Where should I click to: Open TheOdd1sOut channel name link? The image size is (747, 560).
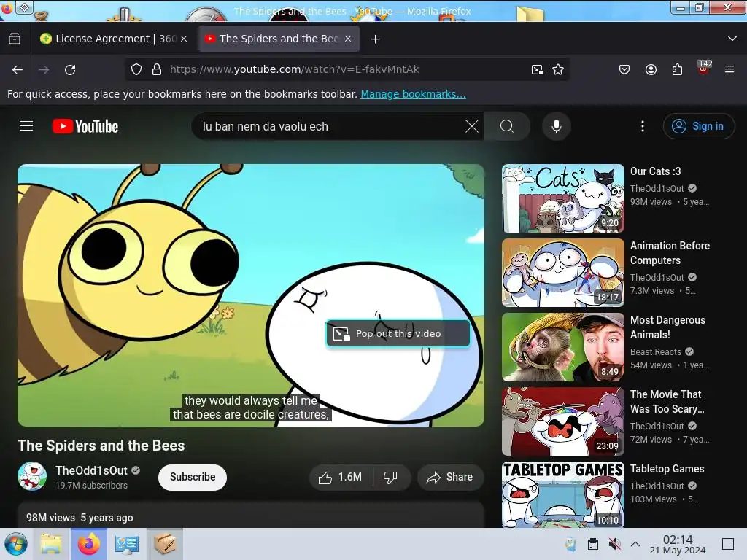click(x=91, y=470)
